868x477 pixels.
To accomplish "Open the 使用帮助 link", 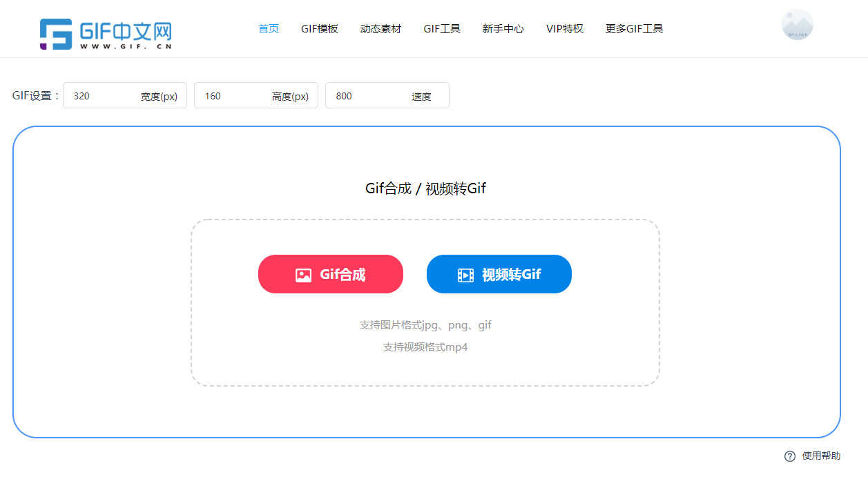I will (822, 456).
